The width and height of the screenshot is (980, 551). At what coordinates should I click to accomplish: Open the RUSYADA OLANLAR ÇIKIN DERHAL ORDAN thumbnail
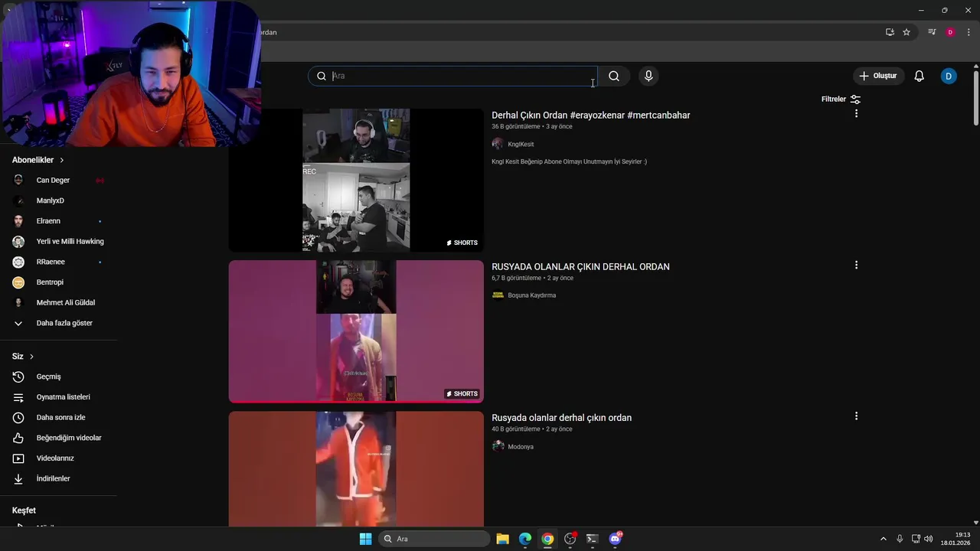[356, 331]
